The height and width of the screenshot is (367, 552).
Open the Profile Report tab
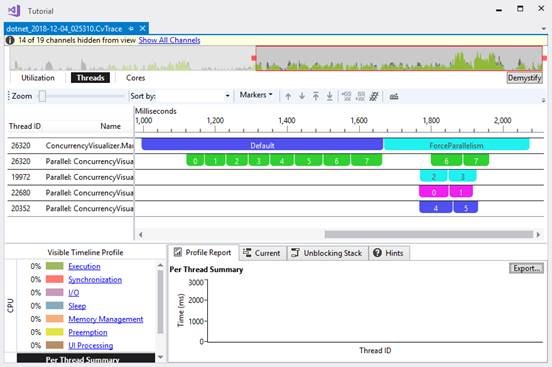pos(203,253)
